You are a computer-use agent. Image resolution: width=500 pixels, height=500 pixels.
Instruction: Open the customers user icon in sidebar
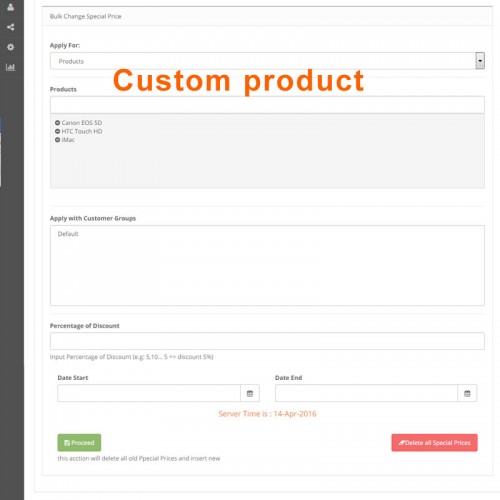10,7
